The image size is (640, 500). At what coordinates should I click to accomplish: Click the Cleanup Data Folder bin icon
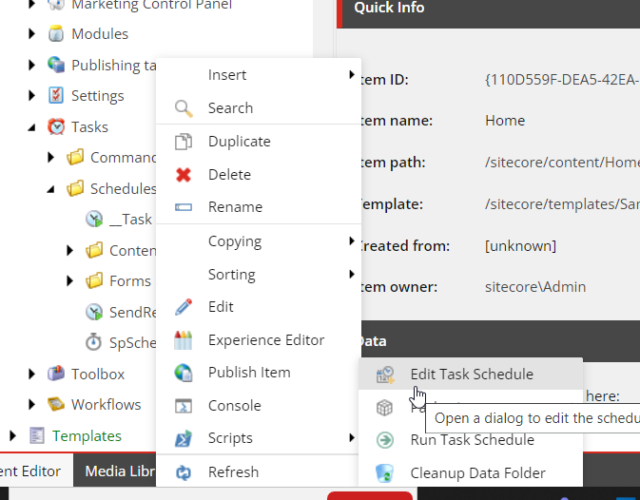coord(385,473)
